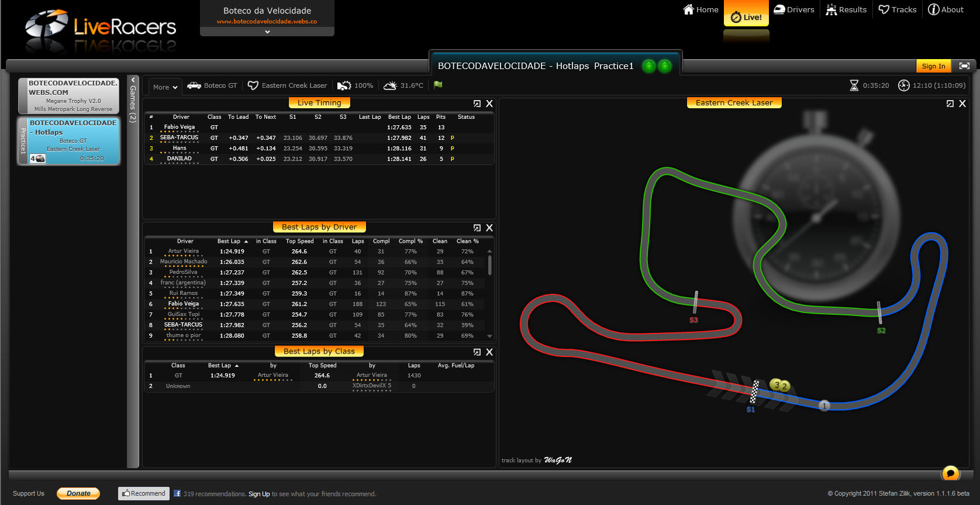Click the Boteco GT car icon
980x505 pixels.
coord(194,85)
